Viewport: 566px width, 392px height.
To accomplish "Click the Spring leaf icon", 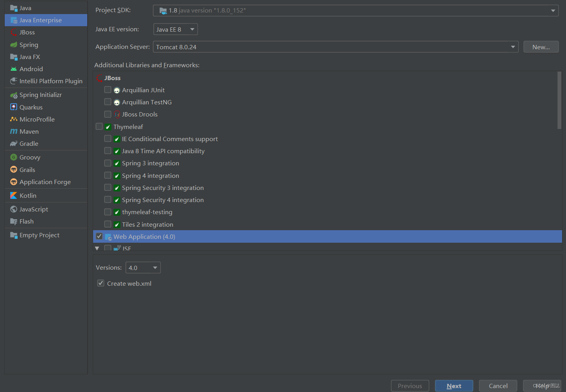I will click(x=14, y=45).
